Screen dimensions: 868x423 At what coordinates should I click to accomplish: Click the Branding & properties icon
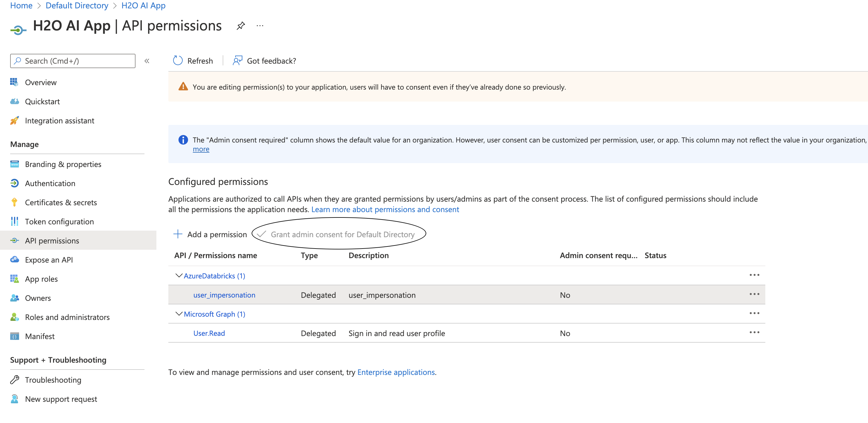(x=15, y=164)
